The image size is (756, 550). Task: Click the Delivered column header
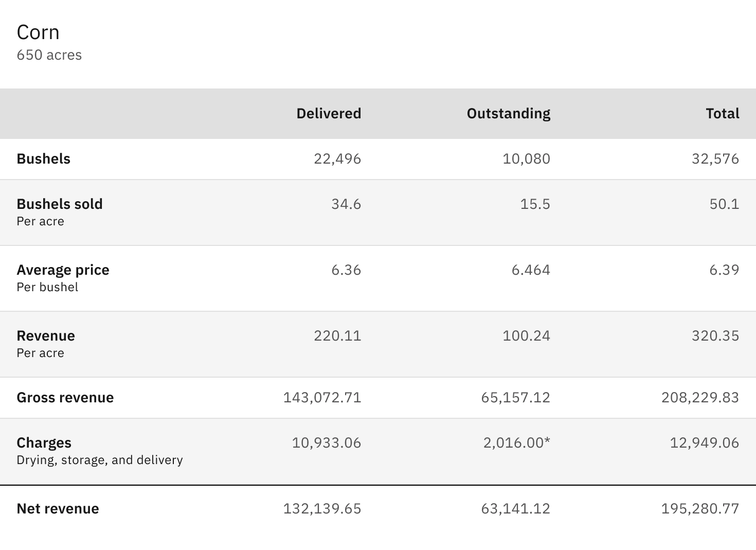329,114
